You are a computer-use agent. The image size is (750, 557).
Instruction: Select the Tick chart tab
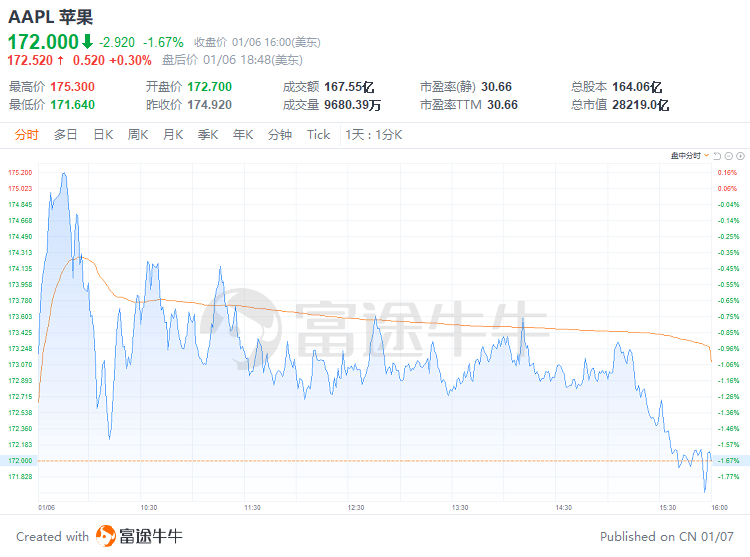click(x=319, y=135)
